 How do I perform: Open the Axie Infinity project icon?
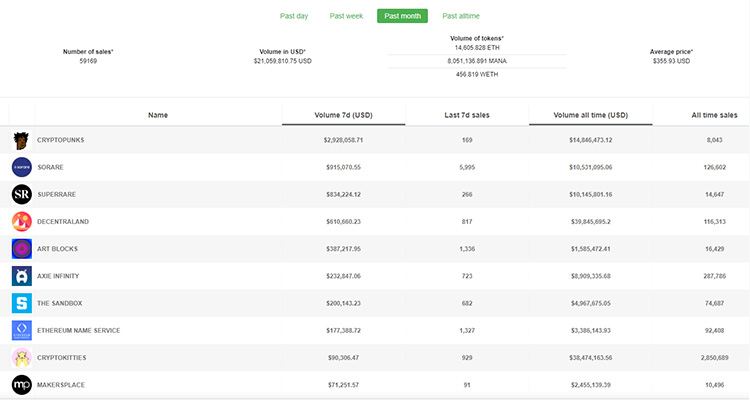22,276
